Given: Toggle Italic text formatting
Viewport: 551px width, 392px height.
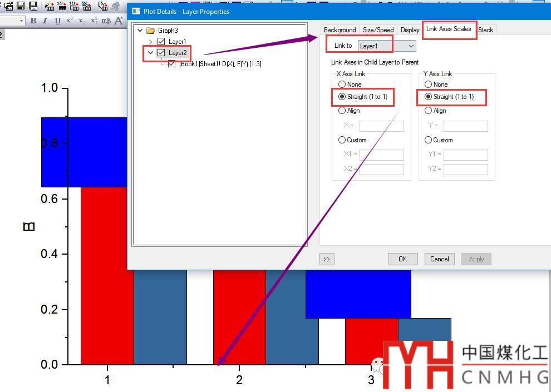Looking at the screenshot, I should point(45,21).
